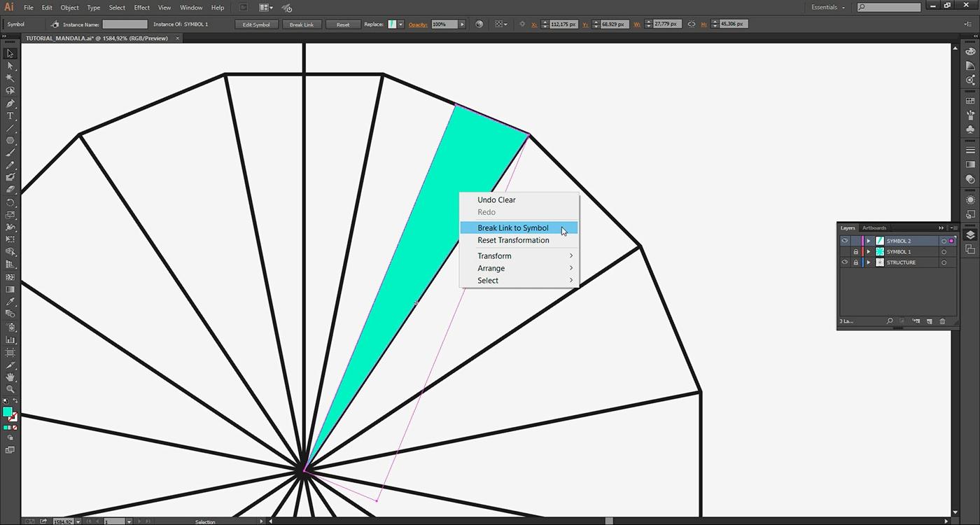This screenshot has width=980, height=525.
Task: Select the Selection tool (black arrow)
Action: click(10, 54)
